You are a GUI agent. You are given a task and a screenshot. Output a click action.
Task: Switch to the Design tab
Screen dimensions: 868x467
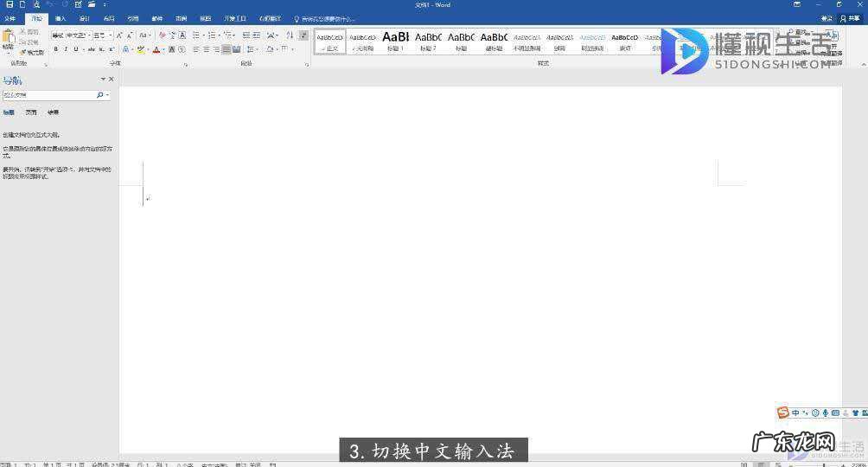(84, 19)
